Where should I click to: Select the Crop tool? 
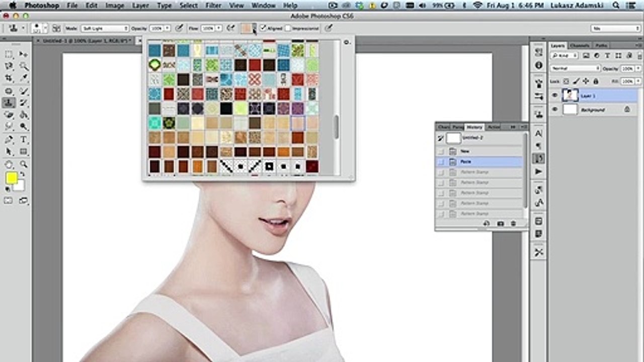point(9,78)
